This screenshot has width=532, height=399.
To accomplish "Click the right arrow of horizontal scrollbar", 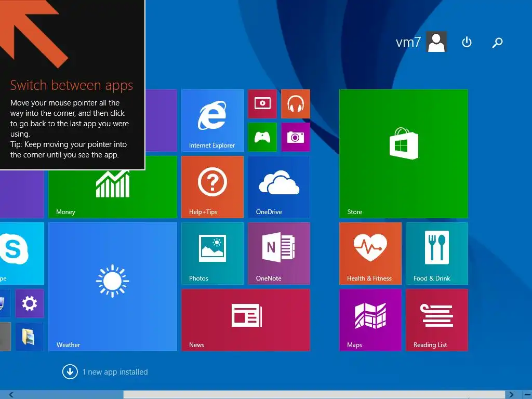I will 512,395.
